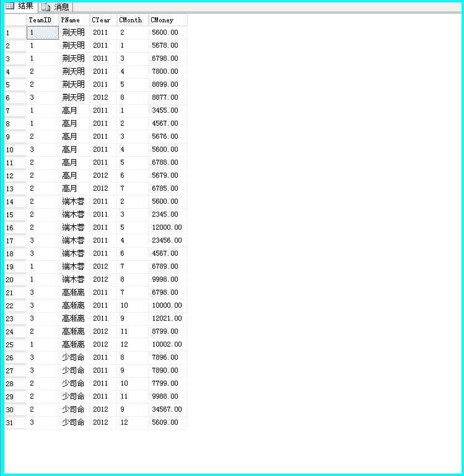Click PName 荆天明 in row 3
The height and width of the screenshot is (476, 464).
pyautogui.click(x=73, y=58)
